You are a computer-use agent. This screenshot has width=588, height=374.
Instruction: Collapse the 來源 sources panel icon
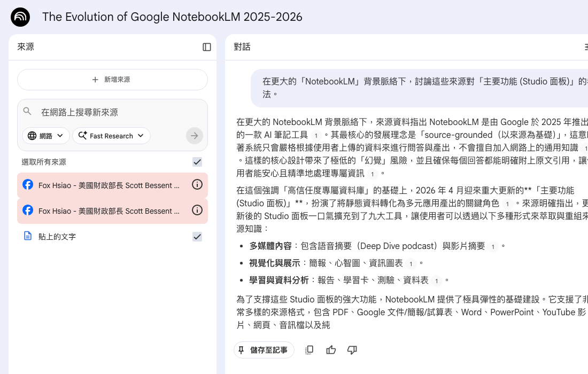tap(207, 47)
